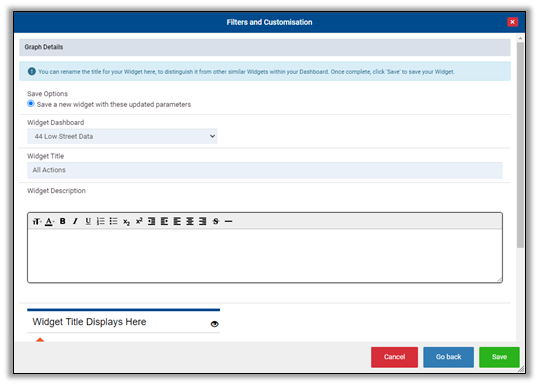Toggle the eye icon beside widget title preview

[214, 324]
